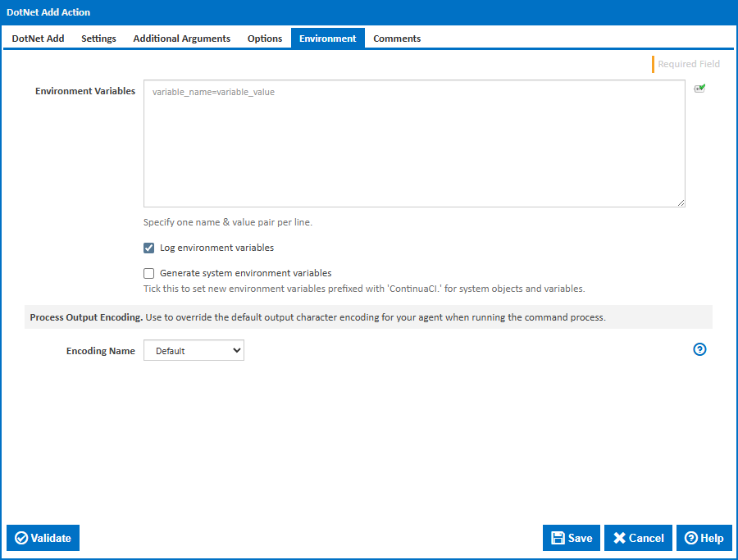Open the Additional Arguments tab
This screenshot has width=738, height=560.
(181, 38)
